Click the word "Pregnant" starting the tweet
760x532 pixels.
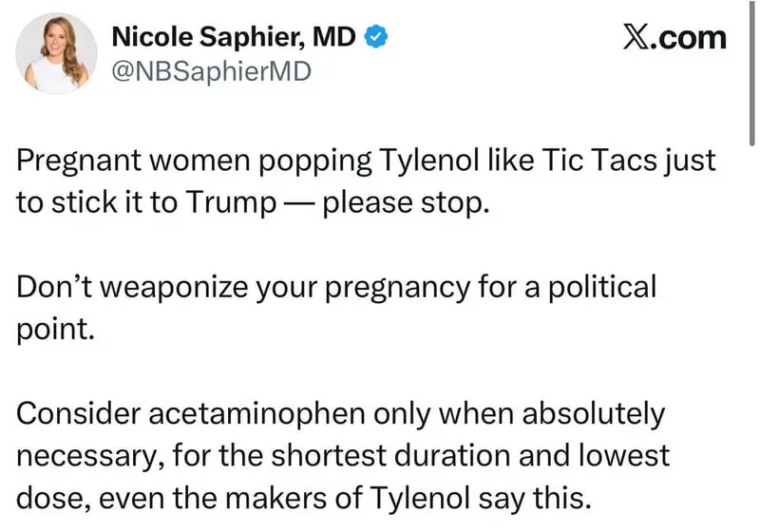click(79, 161)
